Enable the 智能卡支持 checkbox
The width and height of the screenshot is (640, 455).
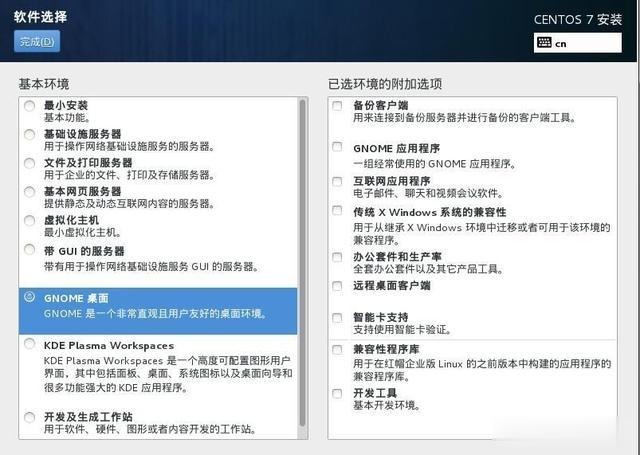click(x=337, y=317)
